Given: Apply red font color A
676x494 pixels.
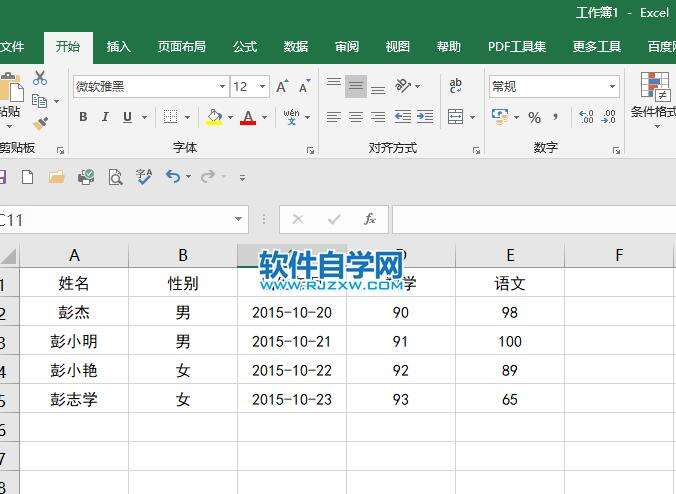Looking at the screenshot, I should pos(248,117).
